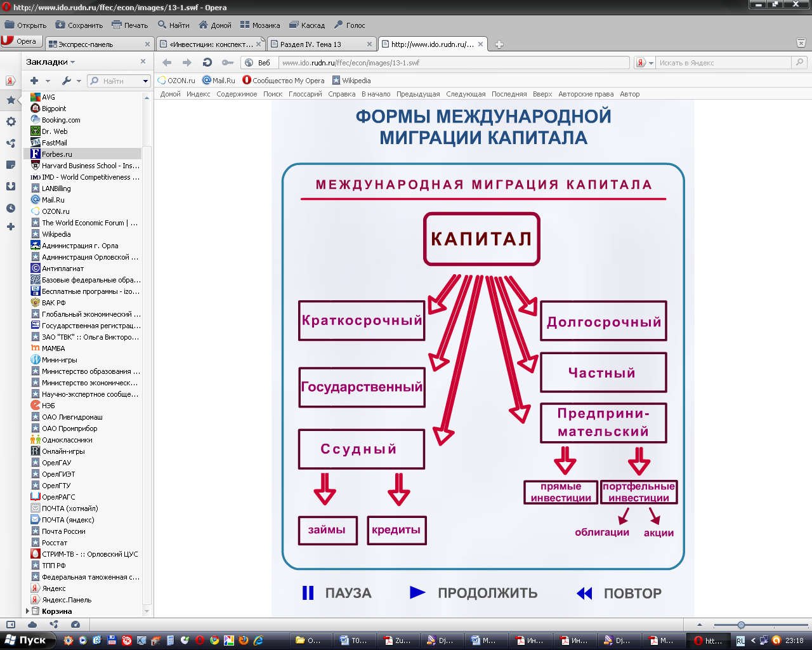Expand the Корзина folder in bookmarks
This screenshot has height=650, width=812.
[x=27, y=611]
